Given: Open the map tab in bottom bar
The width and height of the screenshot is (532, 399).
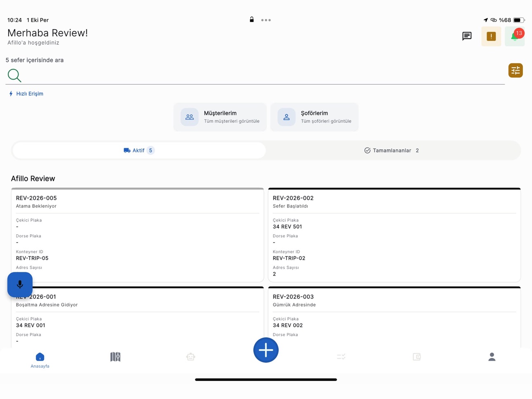Looking at the screenshot, I should [x=115, y=357].
